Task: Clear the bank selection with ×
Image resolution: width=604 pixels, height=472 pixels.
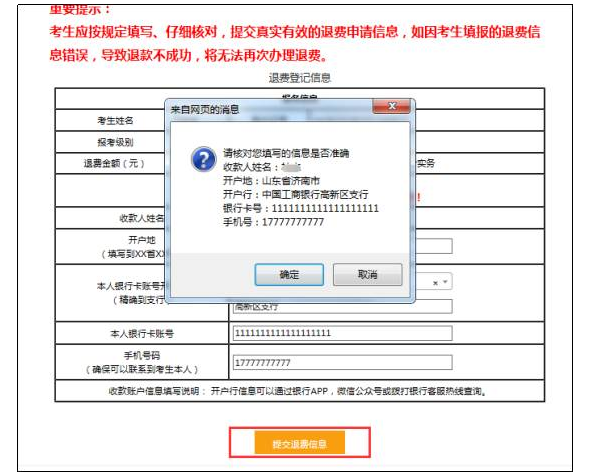Action: click(435, 282)
